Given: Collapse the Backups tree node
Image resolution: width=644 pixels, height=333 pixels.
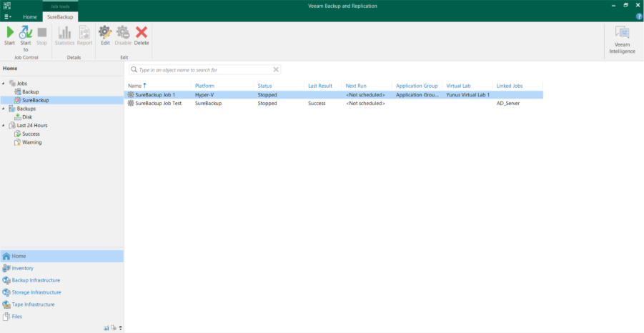Looking at the screenshot, I should point(4,109).
